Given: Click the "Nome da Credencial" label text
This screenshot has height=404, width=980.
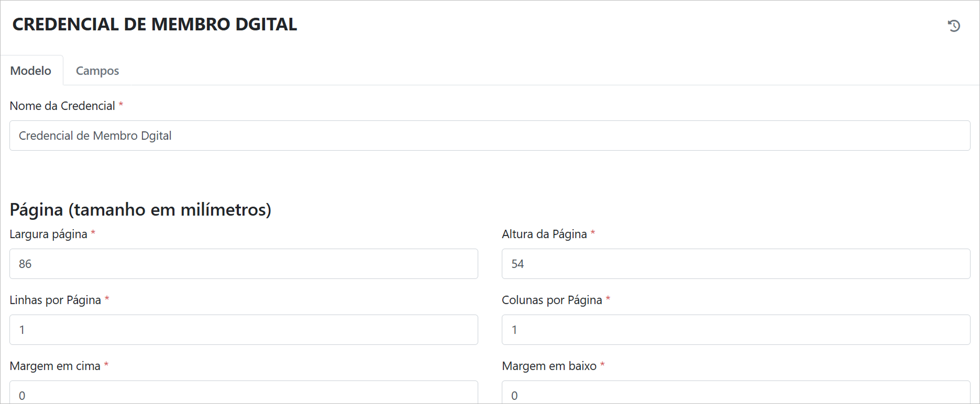Looking at the screenshot, I should [62, 106].
